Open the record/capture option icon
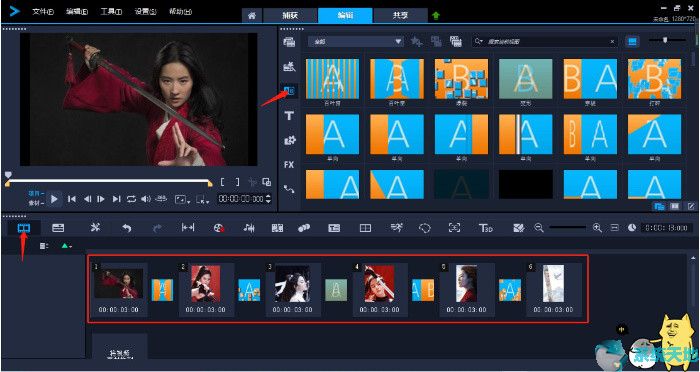This screenshot has height=372, width=700. click(218, 228)
